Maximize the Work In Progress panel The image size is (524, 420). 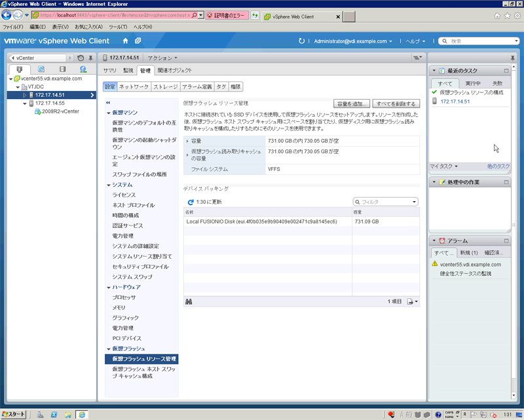[x=506, y=182]
